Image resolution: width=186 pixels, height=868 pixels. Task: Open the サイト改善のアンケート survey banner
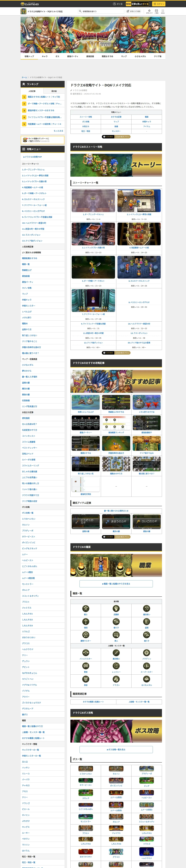pos(43,140)
